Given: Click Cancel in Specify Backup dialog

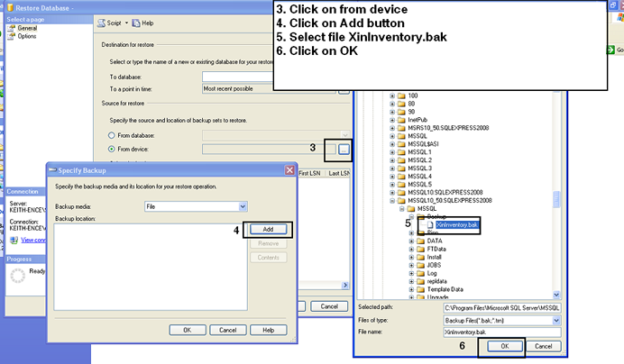Looking at the screenshot, I should click(x=227, y=330).
